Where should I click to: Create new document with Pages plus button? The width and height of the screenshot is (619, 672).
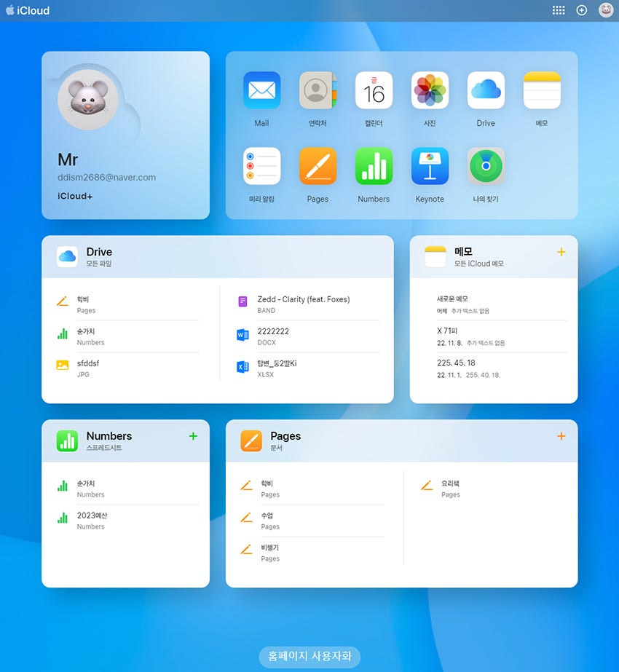point(561,436)
